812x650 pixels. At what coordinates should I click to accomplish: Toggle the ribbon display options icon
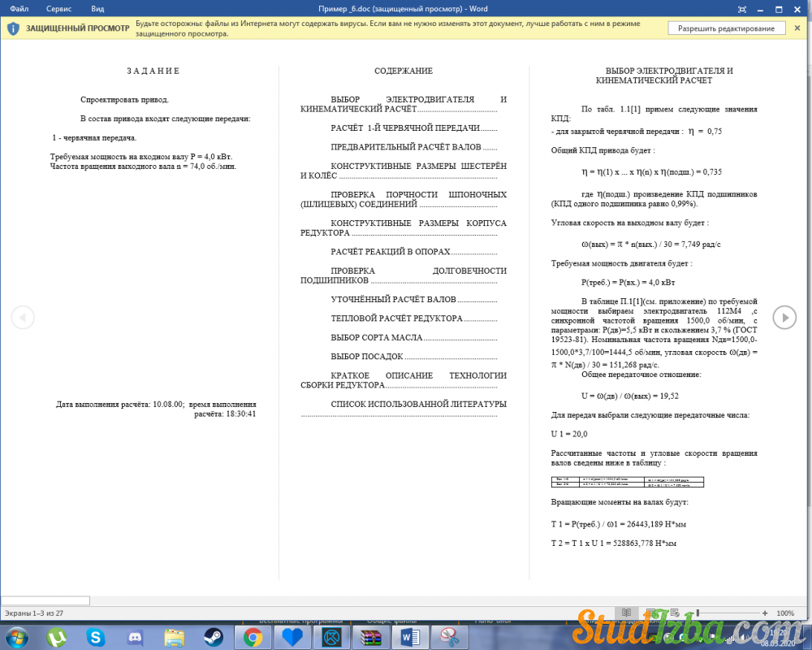[x=742, y=9]
